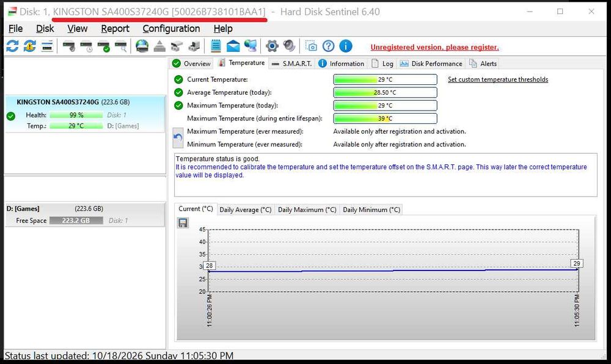
Task: Open the Configuration menu
Action: pyautogui.click(x=171, y=29)
